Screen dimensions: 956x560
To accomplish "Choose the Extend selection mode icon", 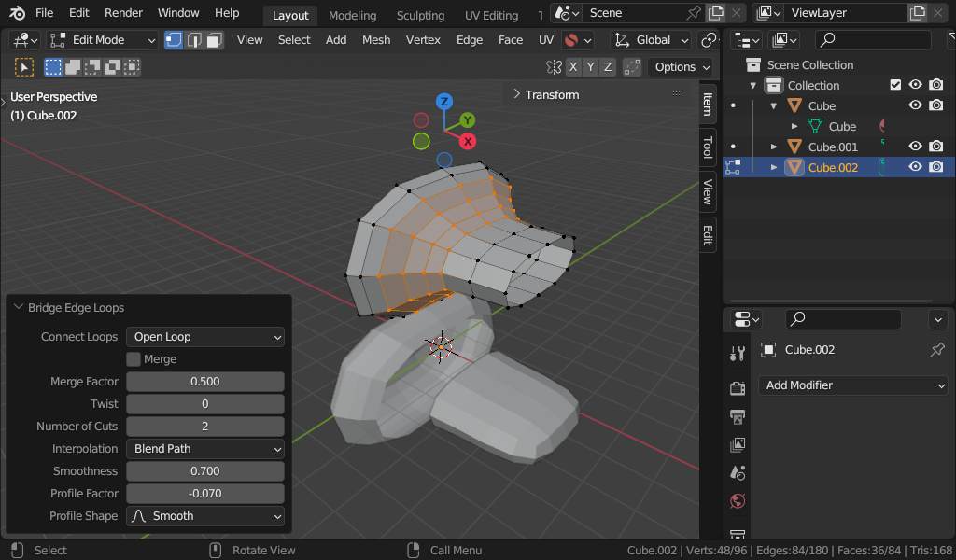I will pos(73,67).
